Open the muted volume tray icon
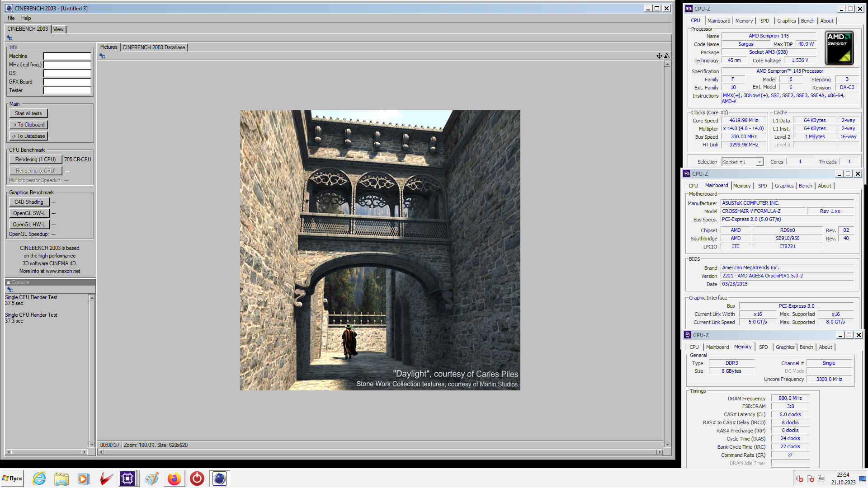The width and height of the screenshot is (868, 488). click(799, 479)
